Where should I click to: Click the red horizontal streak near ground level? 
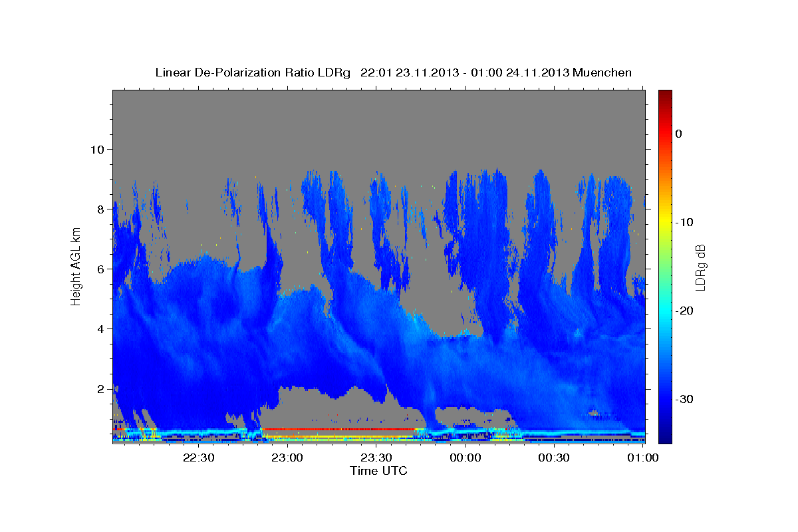pos(339,429)
